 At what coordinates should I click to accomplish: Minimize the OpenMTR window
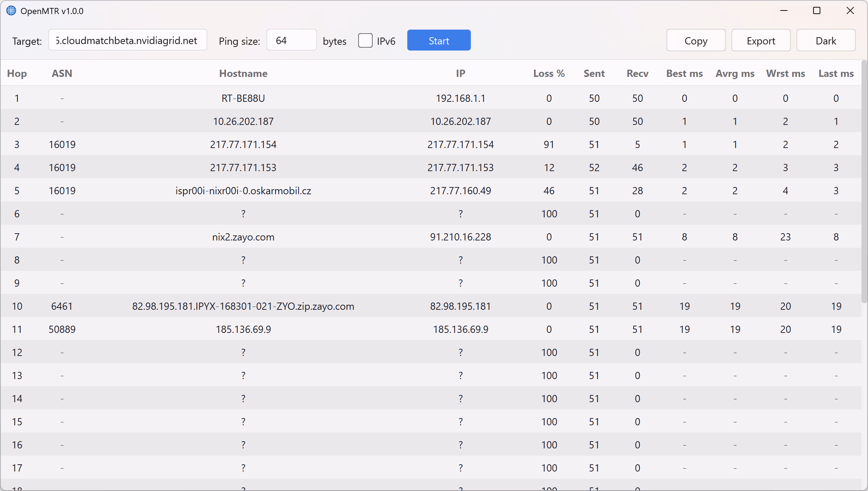784,11
